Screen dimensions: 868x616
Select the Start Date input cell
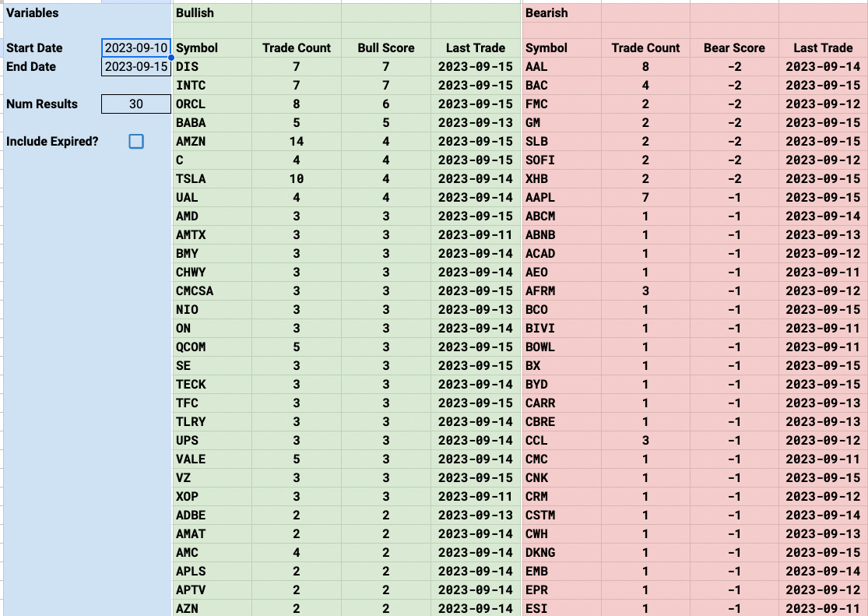pos(136,48)
